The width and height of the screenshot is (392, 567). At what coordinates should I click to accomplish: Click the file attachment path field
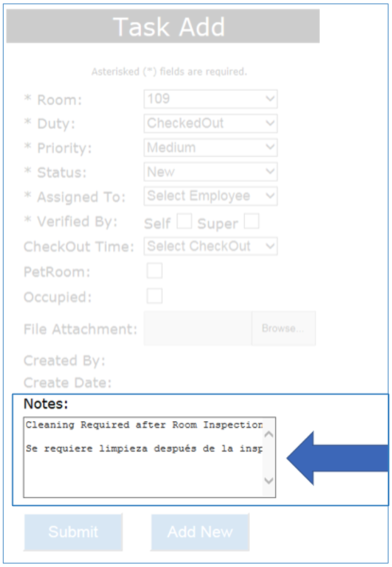[198, 328]
